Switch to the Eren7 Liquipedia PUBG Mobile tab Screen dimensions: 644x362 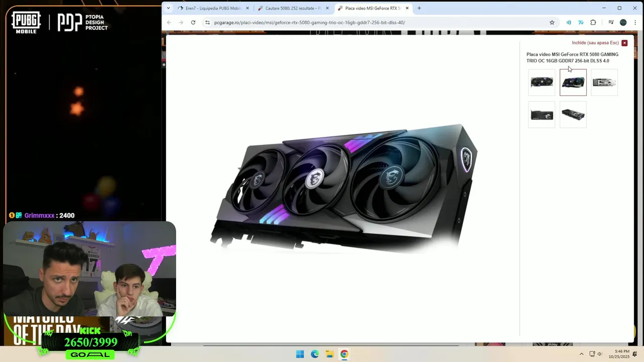tap(213, 8)
